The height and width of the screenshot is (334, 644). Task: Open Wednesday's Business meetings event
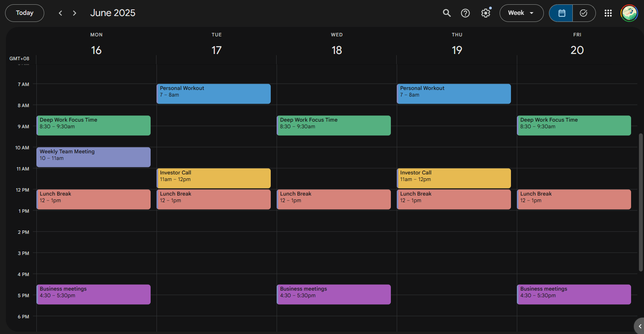pos(334,294)
